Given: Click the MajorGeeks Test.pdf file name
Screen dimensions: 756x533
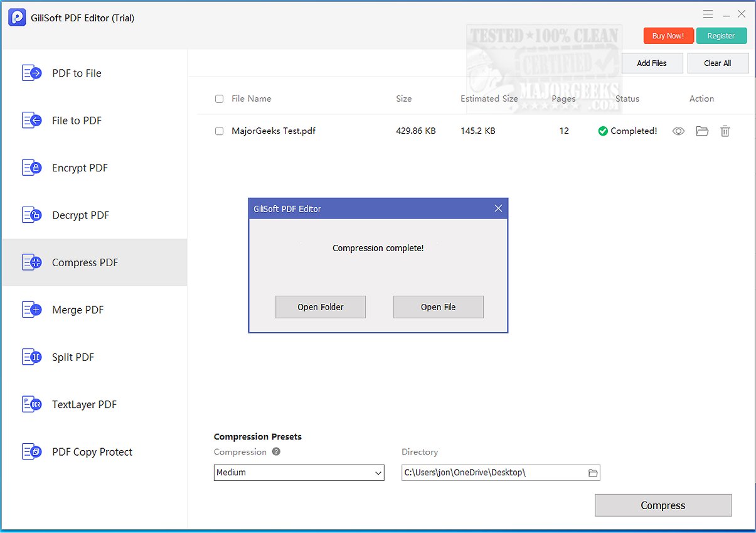Looking at the screenshot, I should pos(274,131).
